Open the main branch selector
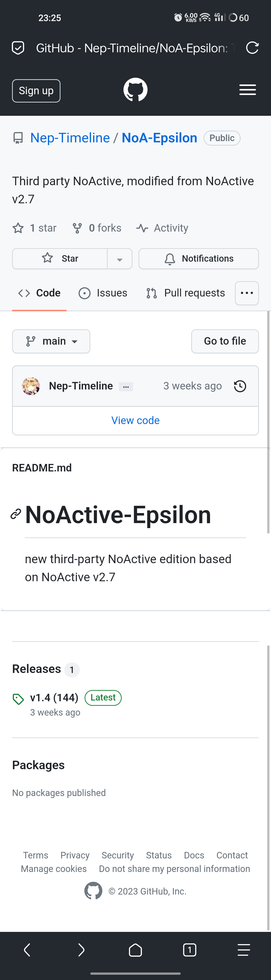This screenshot has width=271, height=980. 51,341
